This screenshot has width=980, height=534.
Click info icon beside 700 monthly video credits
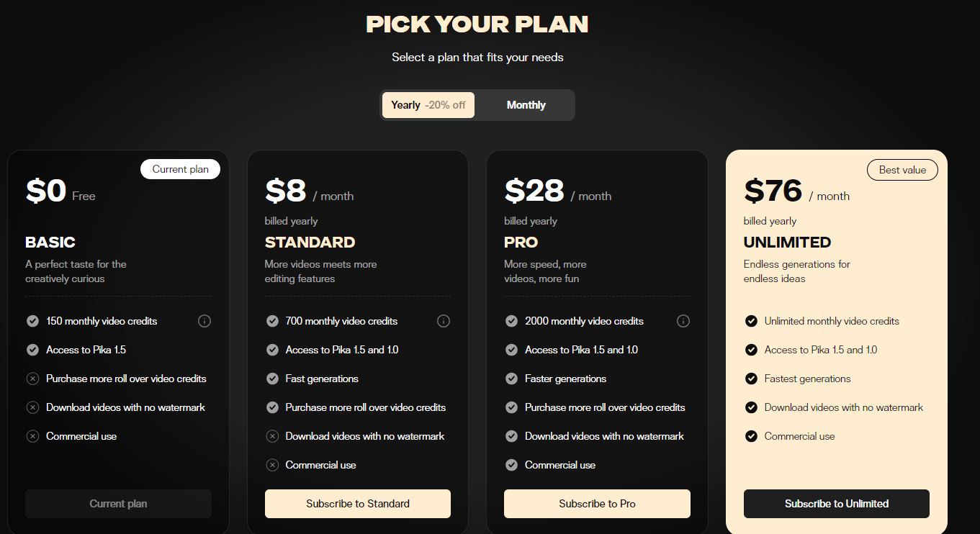(x=444, y=321)
